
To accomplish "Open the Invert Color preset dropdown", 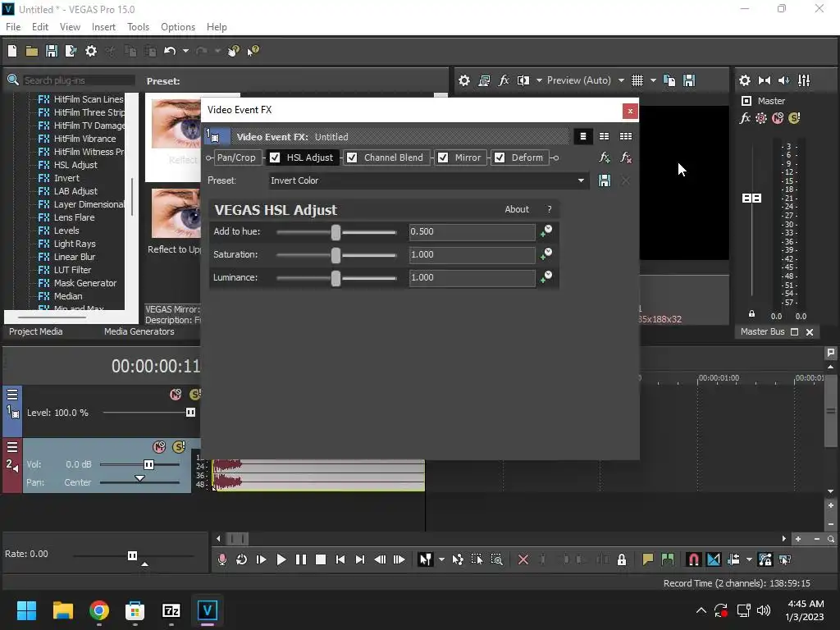I will (x=581, y=180).
